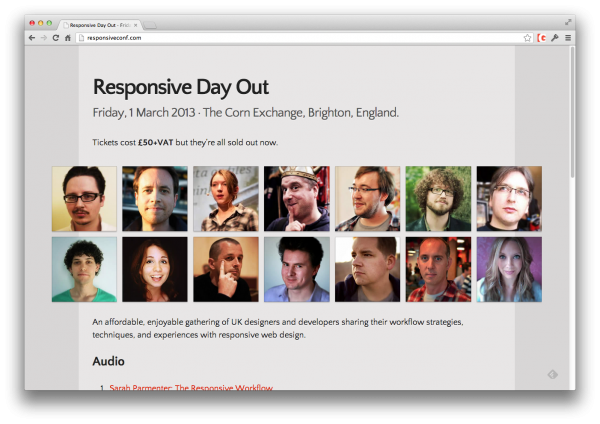Click the page icon in address bar
This screenshot has width=600, height=424.
[81, 38]
